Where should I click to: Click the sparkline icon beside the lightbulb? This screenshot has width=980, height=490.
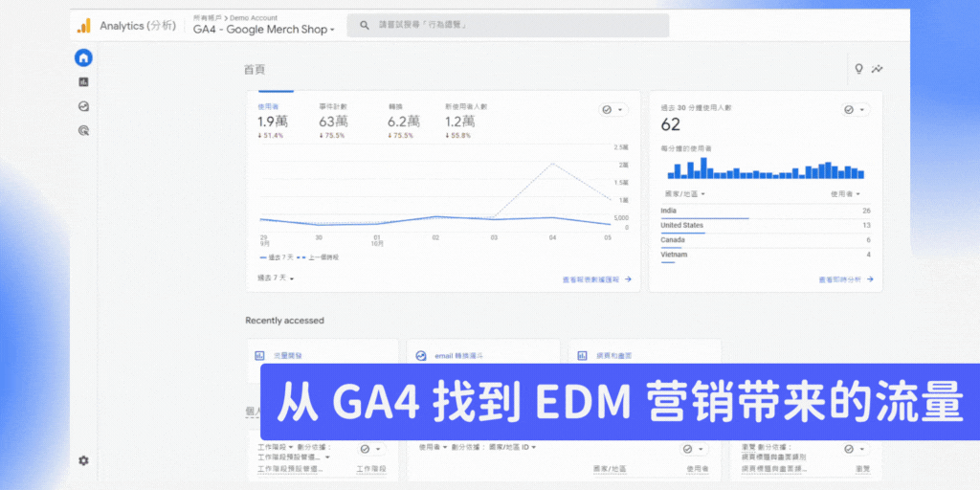click(x=878, y=69)
